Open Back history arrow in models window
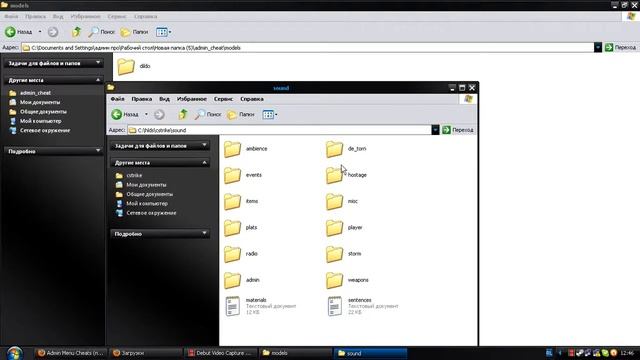The image size is (640, 360). 40,32
